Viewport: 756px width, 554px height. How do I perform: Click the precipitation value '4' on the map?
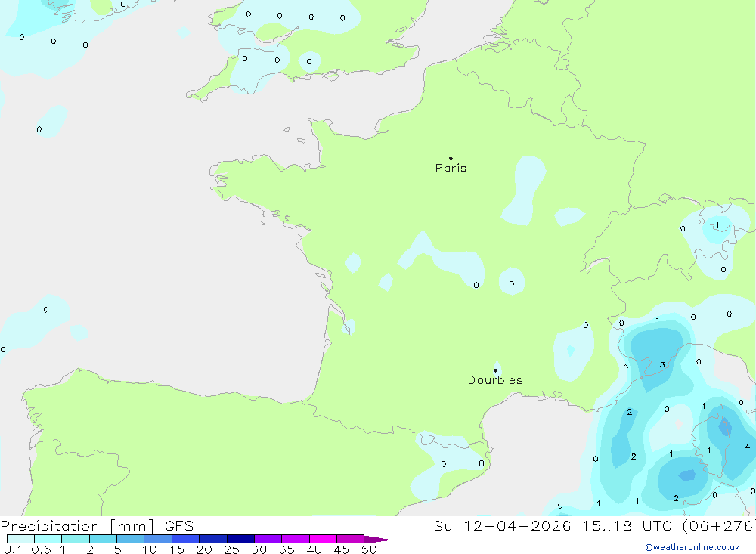748,447
